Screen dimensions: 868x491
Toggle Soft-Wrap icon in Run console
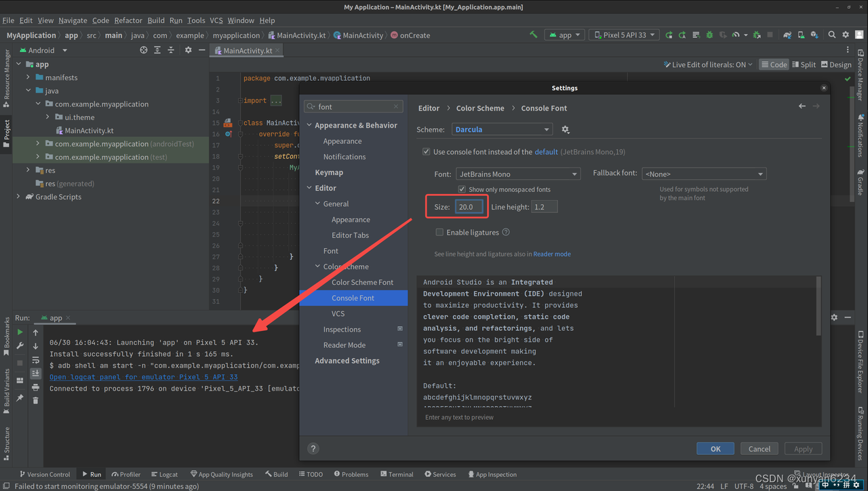pos(36,359)
